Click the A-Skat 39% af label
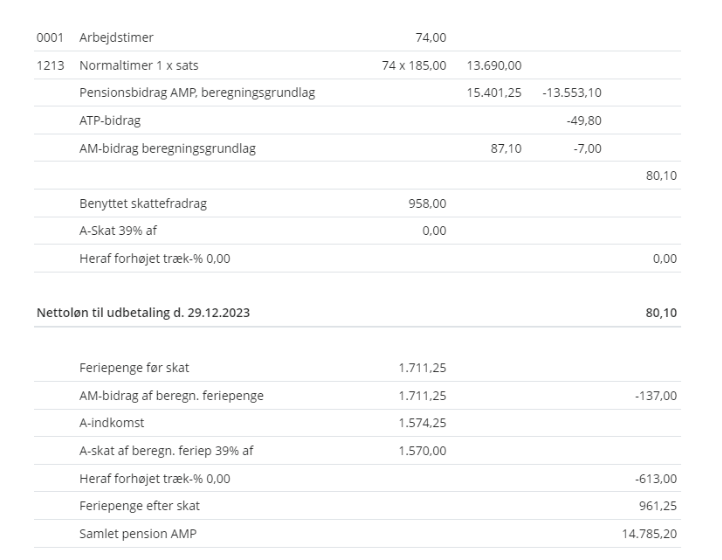The width and height of the screenshot is (722, 560). (122, 231)
